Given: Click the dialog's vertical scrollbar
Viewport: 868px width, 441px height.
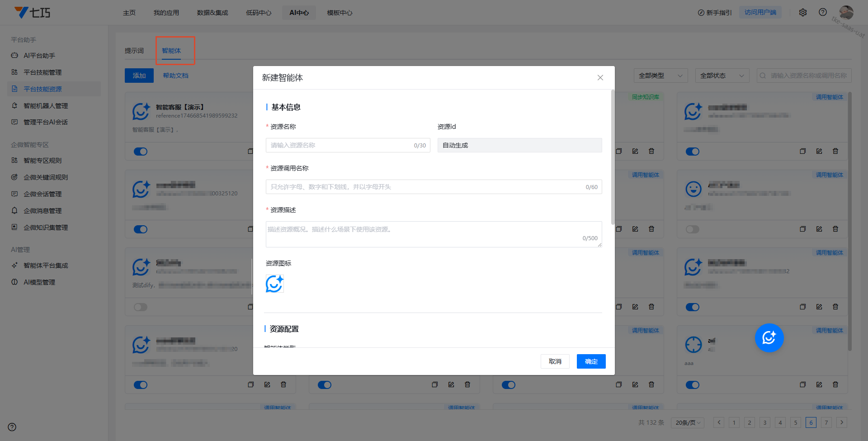Looking at the screenshot, I should pyautogui.click(x=613, y=157).
